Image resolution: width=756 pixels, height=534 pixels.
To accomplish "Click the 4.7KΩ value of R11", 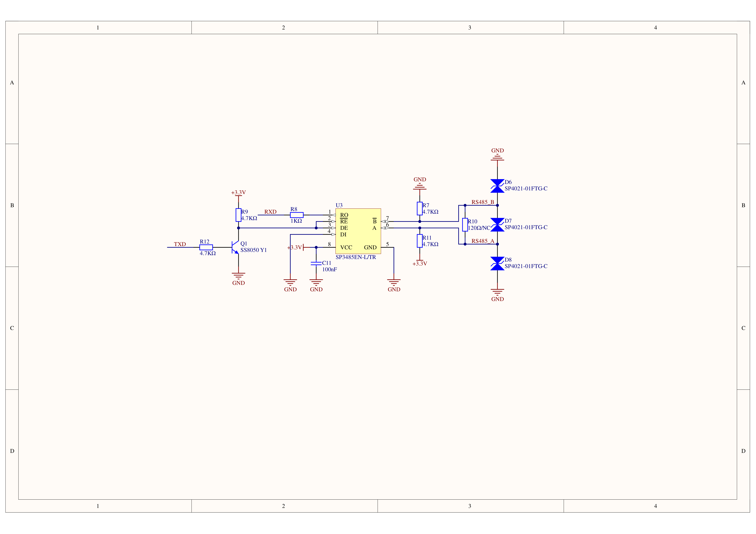I will [x=430, y=244].
